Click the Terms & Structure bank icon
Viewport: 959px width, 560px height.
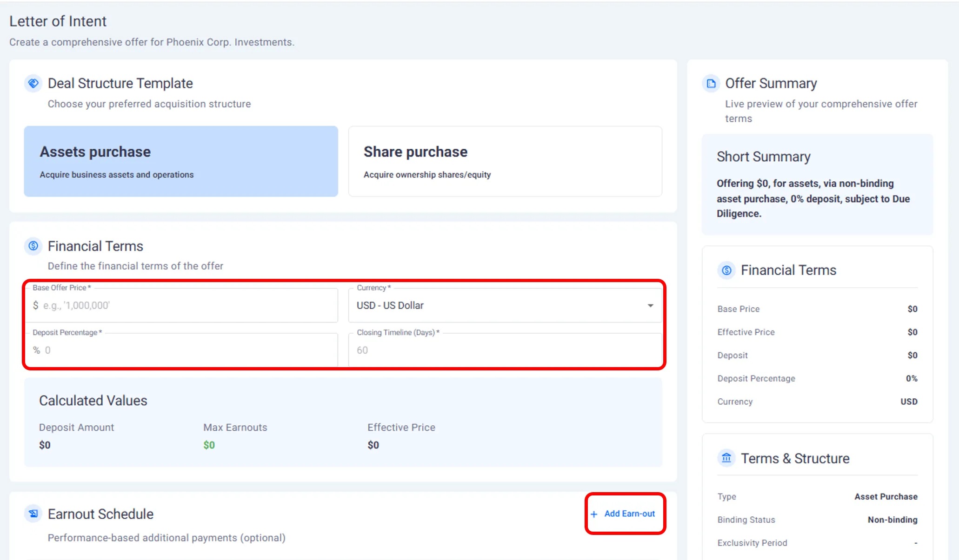pyautogui.click(x=726, y=458)
